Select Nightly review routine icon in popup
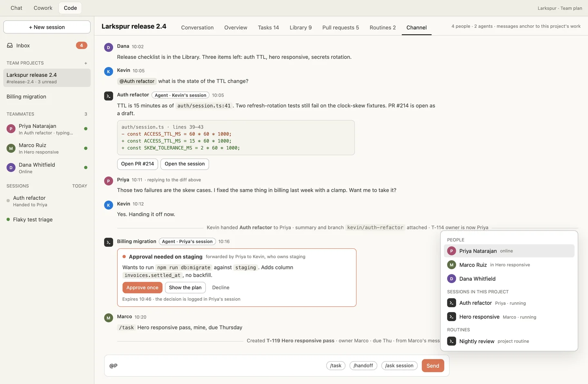 452,341
